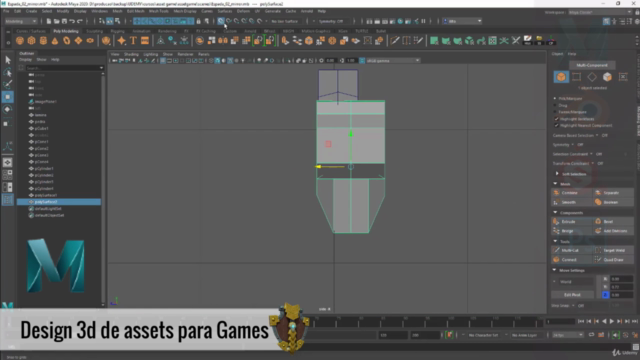
Task: Open the viewport Lighting menu
Action: point(150,54)
